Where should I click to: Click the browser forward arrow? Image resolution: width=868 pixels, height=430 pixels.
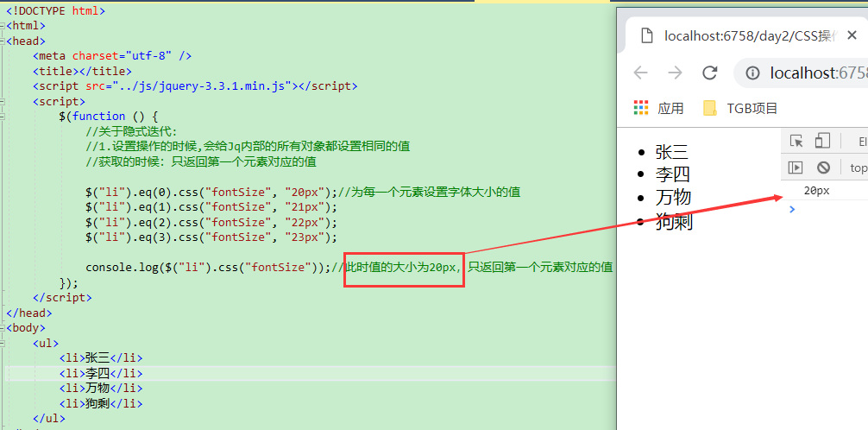point(675,73)
